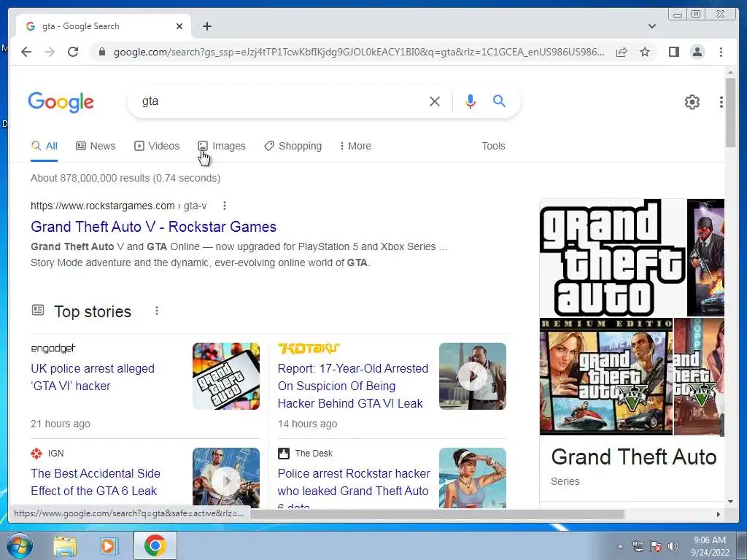The width and height of the screenshot is (747, 560).
Task: Open Kotaku 17-Year-Old Arrested report
Action: (x=352, y=386)
